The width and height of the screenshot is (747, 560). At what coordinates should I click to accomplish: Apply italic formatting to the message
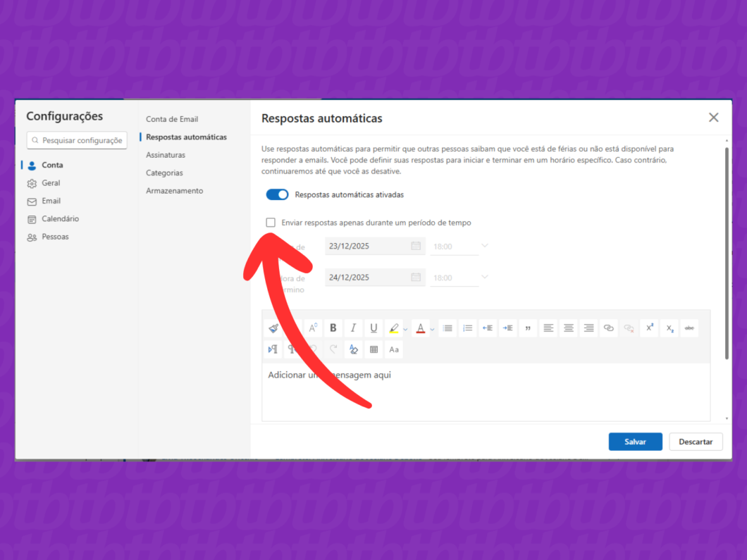click(x=352, y=328)
